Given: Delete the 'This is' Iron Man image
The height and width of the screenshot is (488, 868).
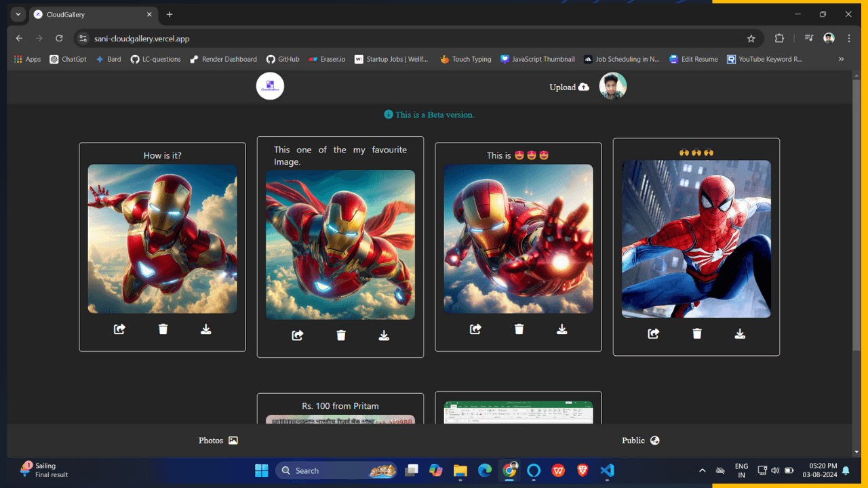Looking at the screenshot, I should pyautogui.click(x=519, y=329).
